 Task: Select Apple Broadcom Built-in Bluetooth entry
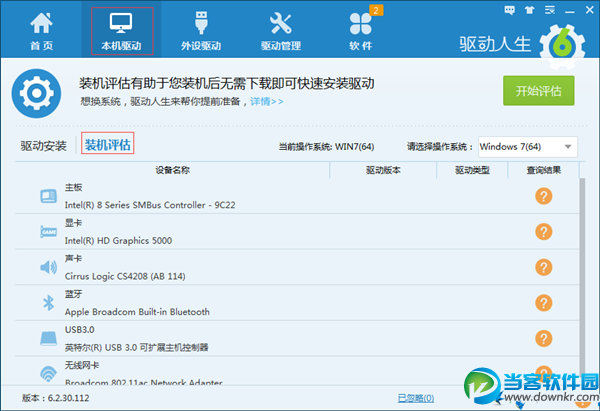(137, 312)
